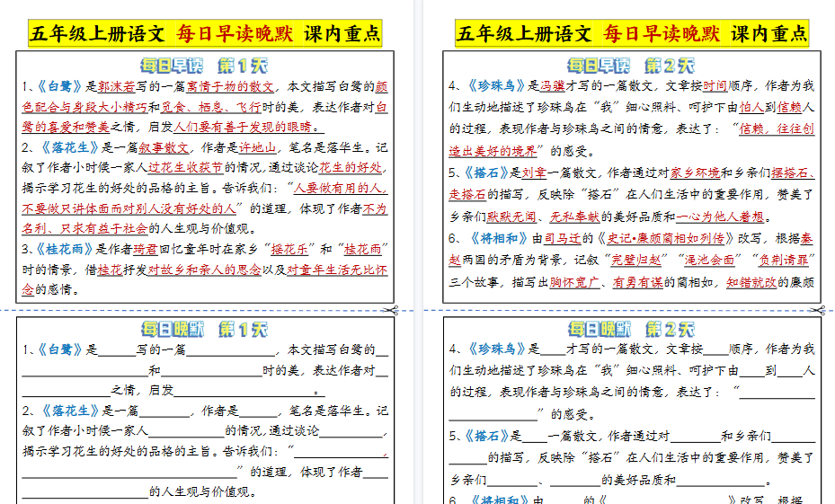The width and height of the screenshot is (835, 504).
Task: Click 《搭石》 in the 晚默 第2天 section
Action: pyautogui.click(x=486, y=437)
